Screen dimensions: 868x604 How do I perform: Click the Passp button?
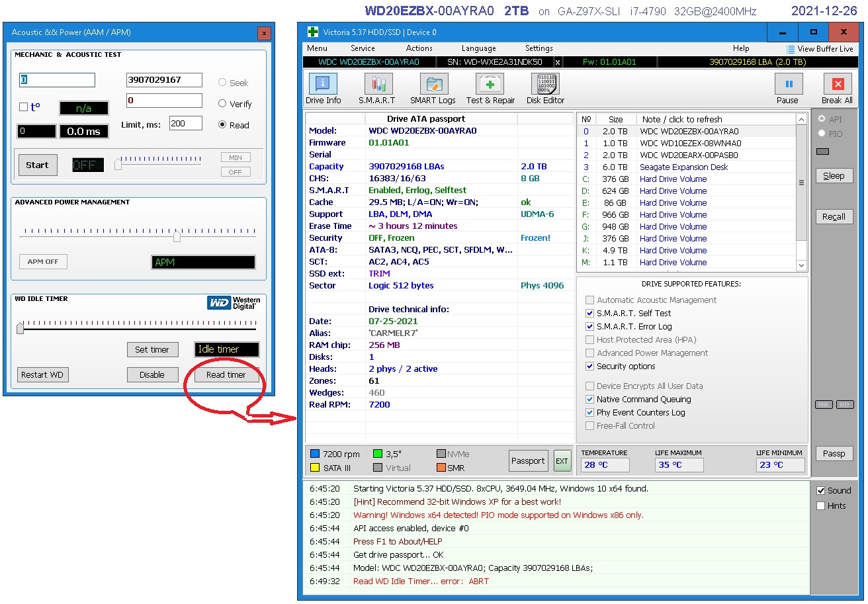[834, 454]
